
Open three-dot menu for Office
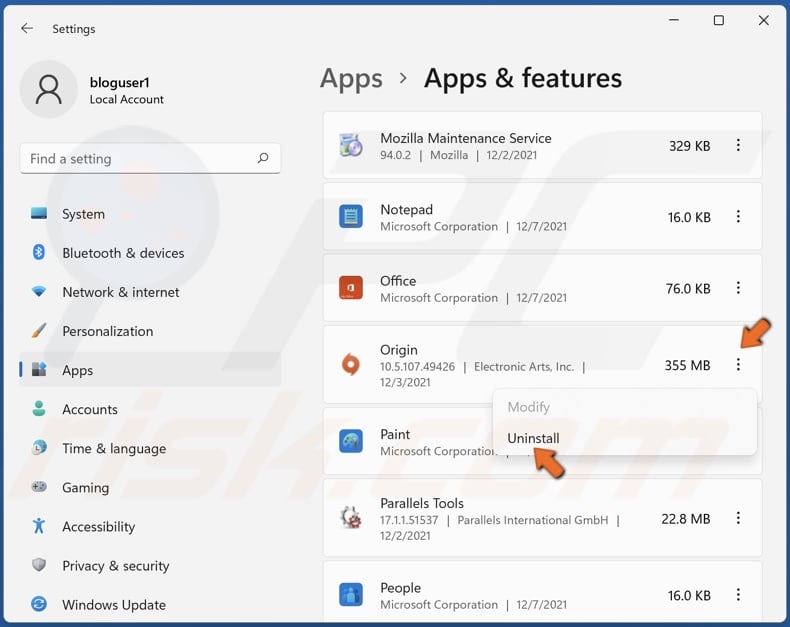point(738,288)
